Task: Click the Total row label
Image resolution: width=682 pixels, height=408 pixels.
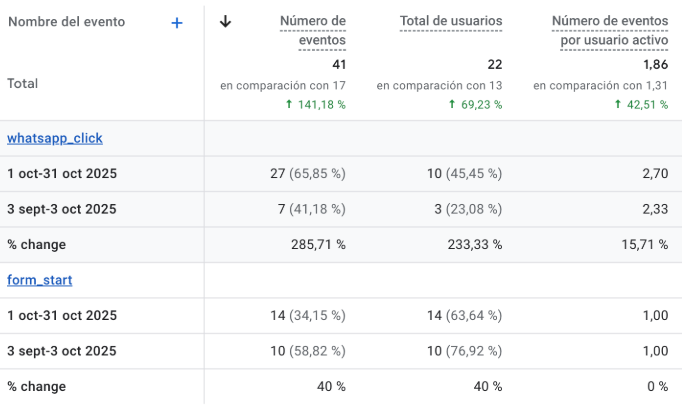Action: click(x=23, y=84)
